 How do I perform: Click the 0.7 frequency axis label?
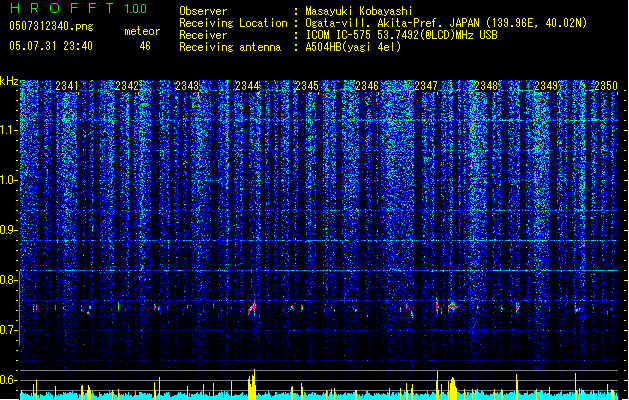click(8, 330)
